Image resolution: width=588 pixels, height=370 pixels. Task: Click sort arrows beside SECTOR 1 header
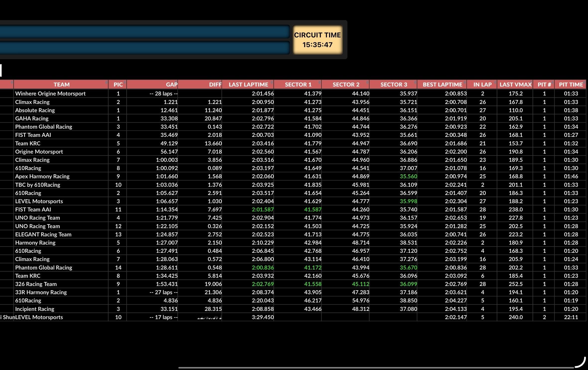click(x=319, y=83)
